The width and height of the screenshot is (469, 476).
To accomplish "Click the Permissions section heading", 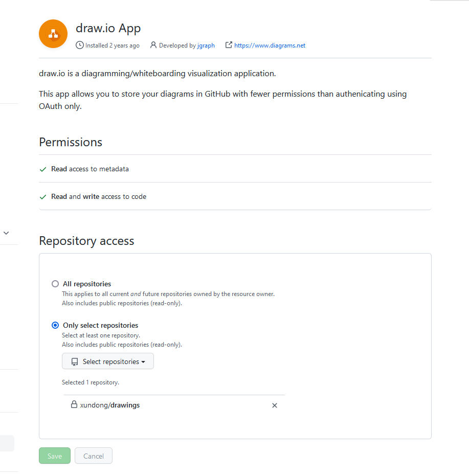I will click(70, 142).
